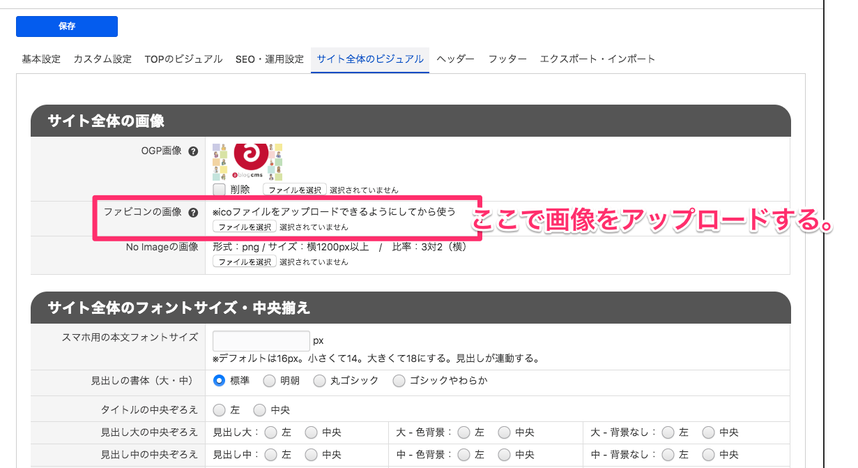Go to the エクスポート・インポート tab
858x468 pixels.
598,59
